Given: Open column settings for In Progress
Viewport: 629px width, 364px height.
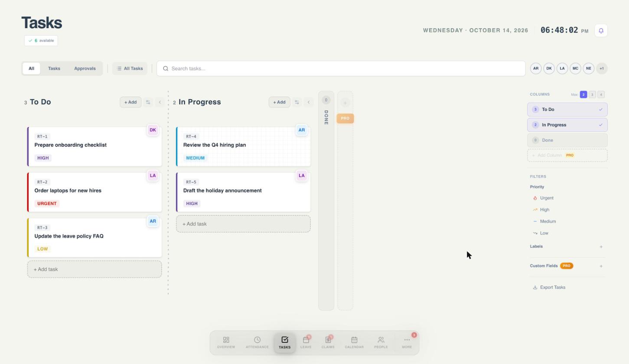Looking at the screenshot, I should pos(297,102).
